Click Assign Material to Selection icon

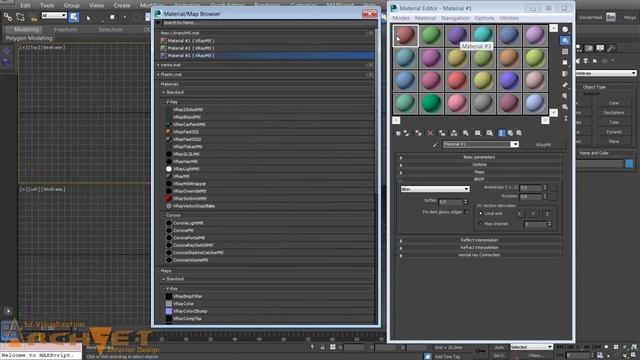point(418,133)
